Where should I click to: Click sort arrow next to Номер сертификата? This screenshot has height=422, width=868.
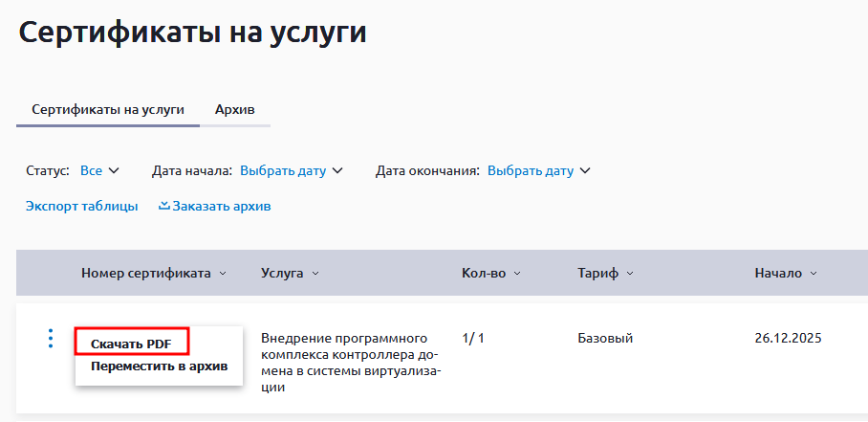coord(223,274)
